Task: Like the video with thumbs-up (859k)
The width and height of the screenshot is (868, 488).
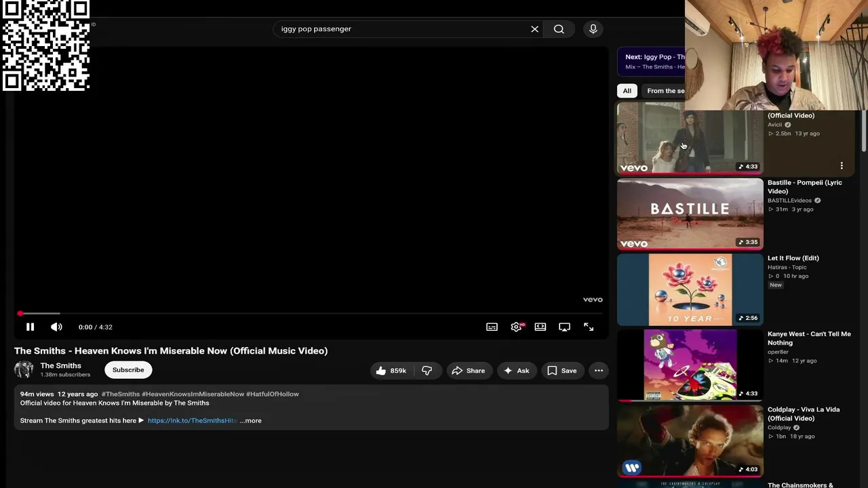Action: click(x=391, y=371)
